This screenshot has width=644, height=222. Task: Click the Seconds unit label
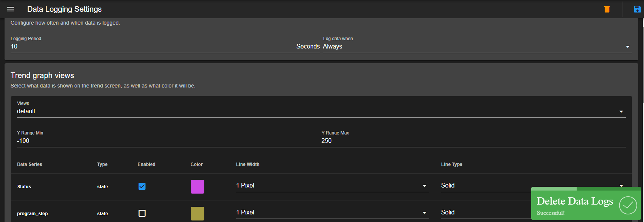pyautogui.click(x=308, y=46)
